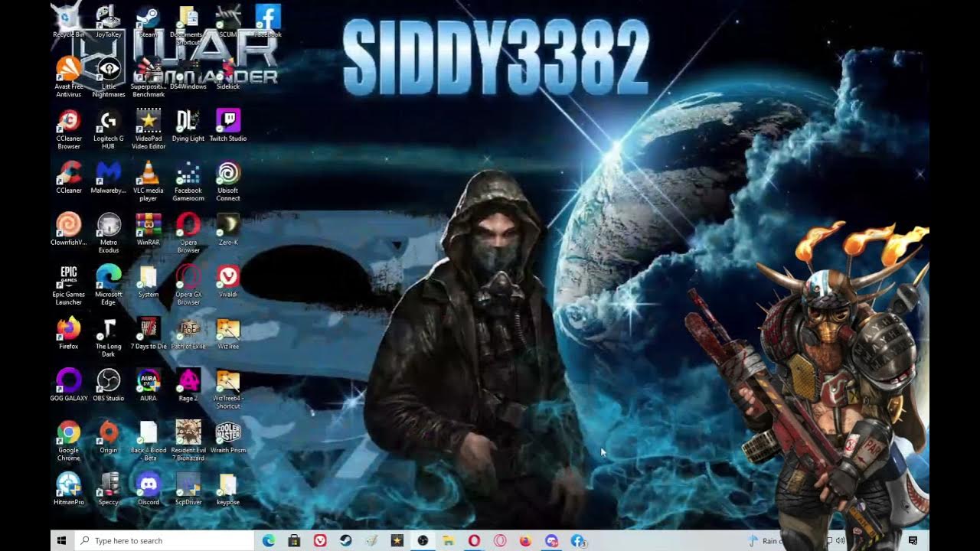Open the WizTree64 - Shortcut icon
980x551 pixels.
pos(228,389)
